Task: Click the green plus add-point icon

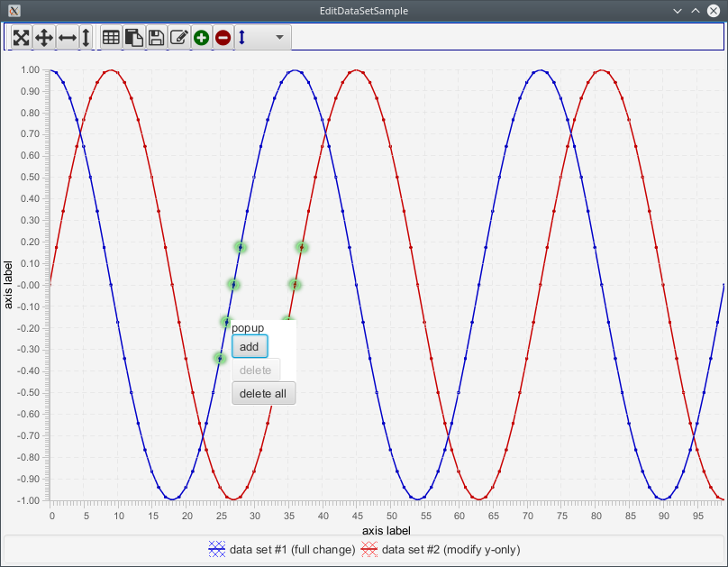Action: [x=201, y=38]
